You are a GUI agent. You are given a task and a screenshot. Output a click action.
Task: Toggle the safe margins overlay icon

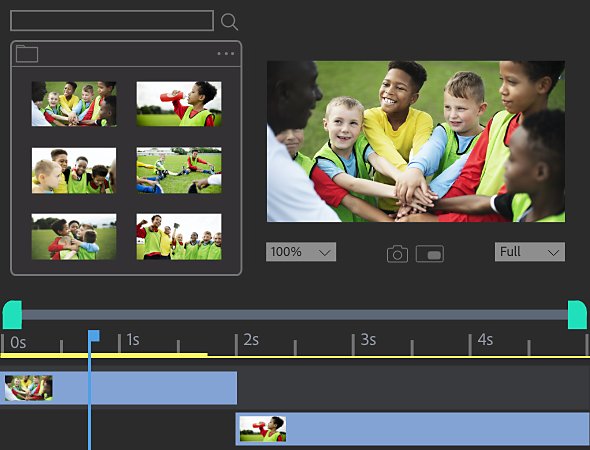pos(430,254)
